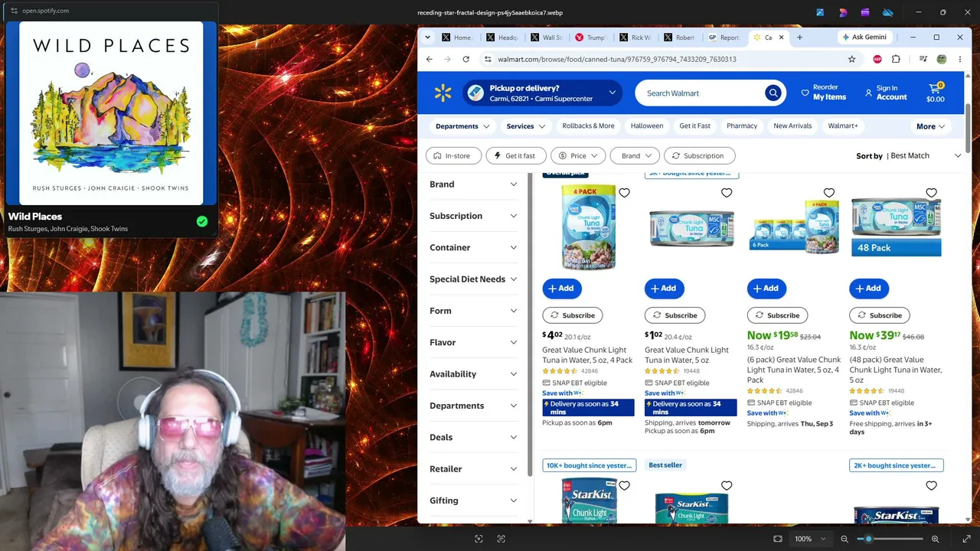Open Clipchamp icon in Photos title bar
980x551 pixels.
[865, 12]
